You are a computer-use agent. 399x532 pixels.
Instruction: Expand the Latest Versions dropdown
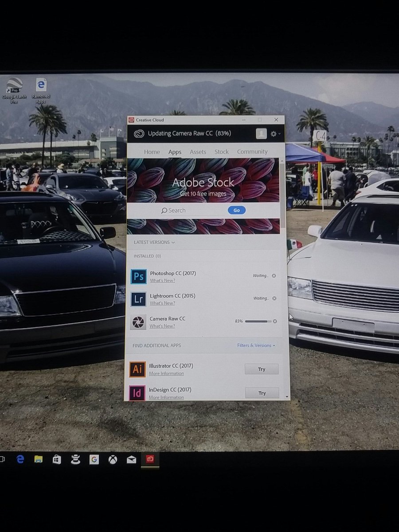click(154, 242)
